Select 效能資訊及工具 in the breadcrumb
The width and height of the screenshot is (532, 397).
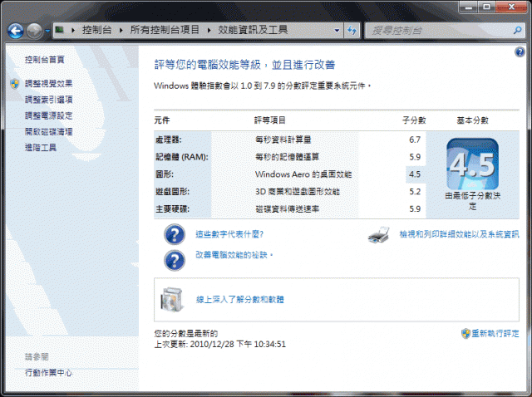click(x=253, y=30)
